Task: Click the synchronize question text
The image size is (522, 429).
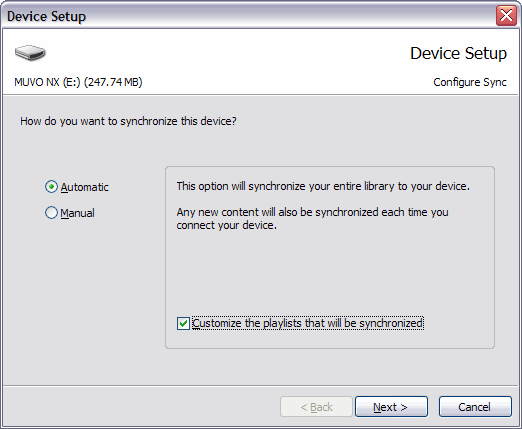Action: point(128,121)
